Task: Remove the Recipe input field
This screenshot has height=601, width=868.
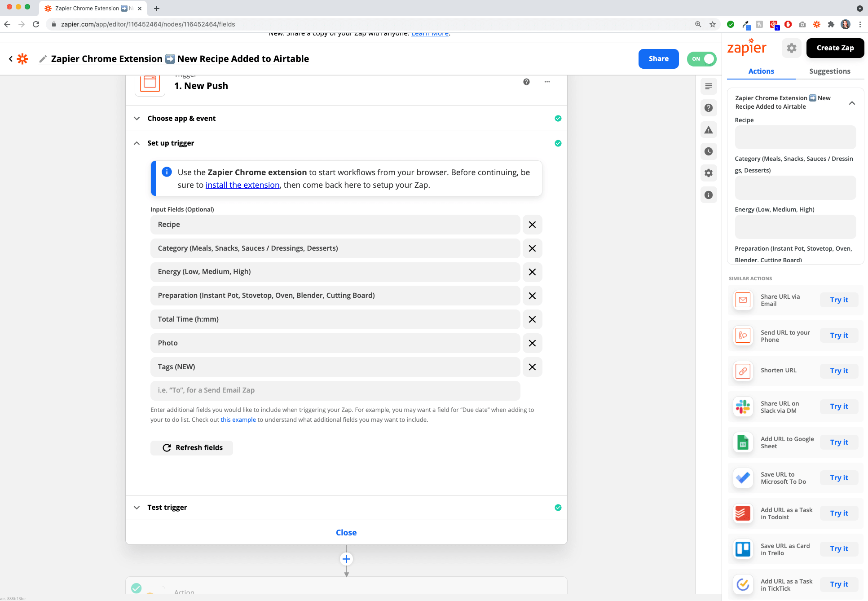Action: coord(532,225)
